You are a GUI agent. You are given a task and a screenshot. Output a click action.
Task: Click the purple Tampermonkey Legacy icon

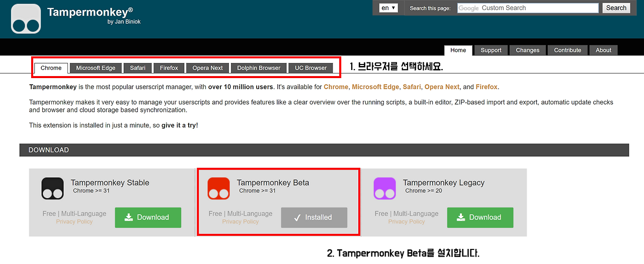(385, 188)
